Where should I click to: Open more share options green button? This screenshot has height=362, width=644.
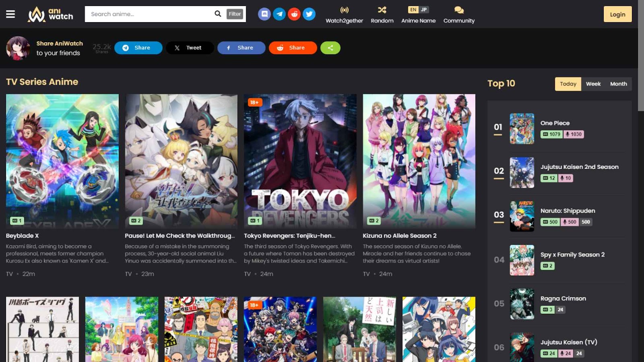[330, 48]
